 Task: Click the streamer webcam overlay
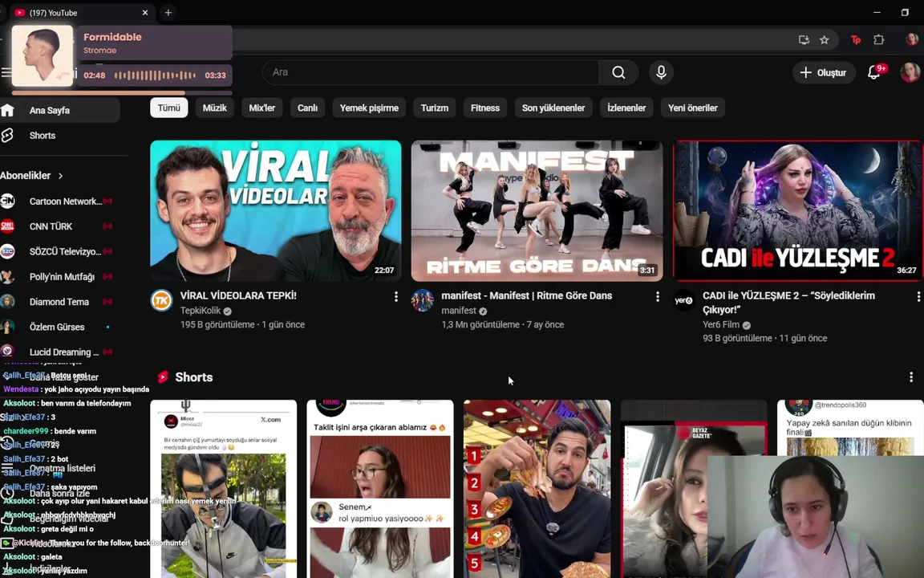click(x=816, y=517)
